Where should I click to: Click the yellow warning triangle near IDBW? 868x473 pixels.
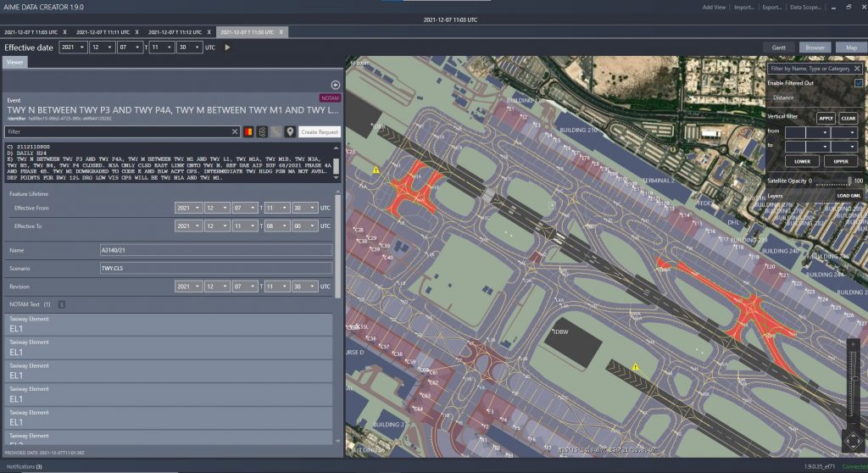(635, 367)
